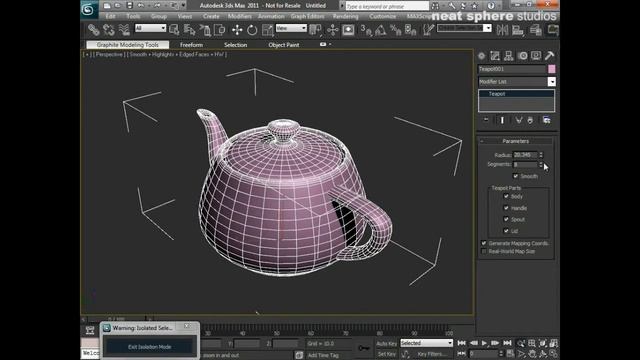Click the Use Pivot Point Center tool
Viewport: 640px width, 360px height.
pyautogui.click(x=316, y=30)
